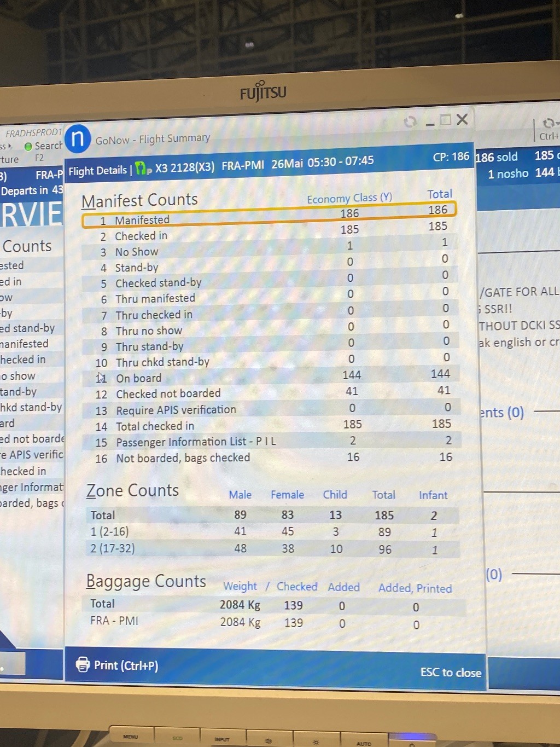Close the Flight Summary dialog window

coord(462,119)
